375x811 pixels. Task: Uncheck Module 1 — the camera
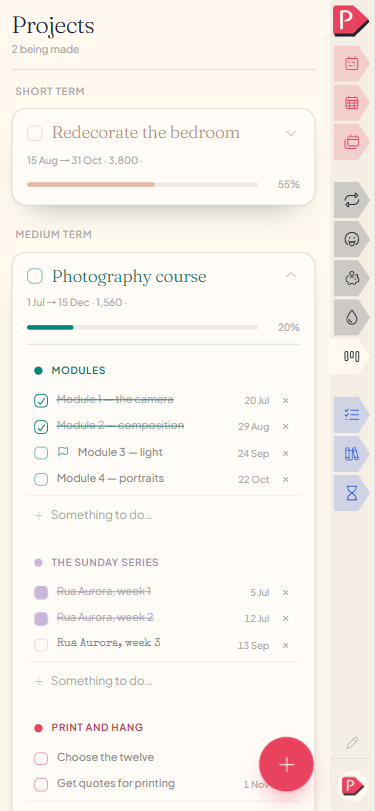pos(41,401)
